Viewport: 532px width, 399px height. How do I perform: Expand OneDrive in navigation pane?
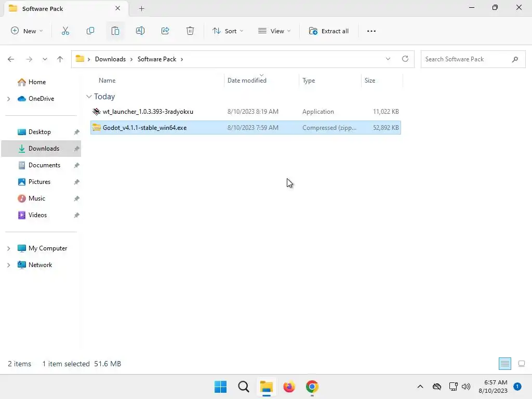click(8, 99)
